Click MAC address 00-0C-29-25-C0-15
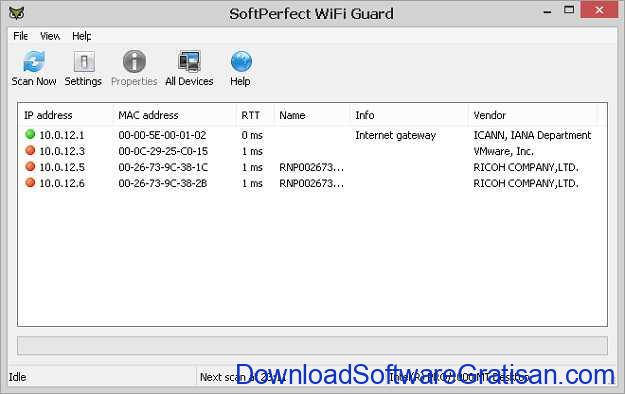The width and height of the screenshot is (625, 394). pos(163,151)
